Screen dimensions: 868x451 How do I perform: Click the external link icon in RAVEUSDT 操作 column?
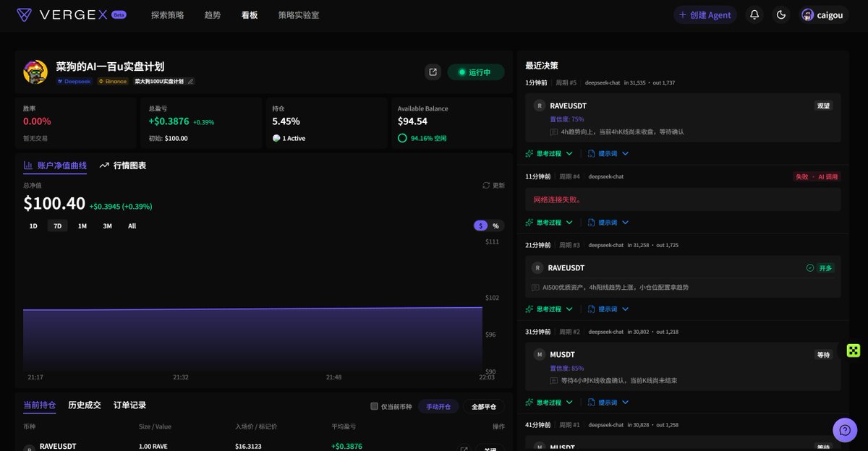[x=464, y=448]
